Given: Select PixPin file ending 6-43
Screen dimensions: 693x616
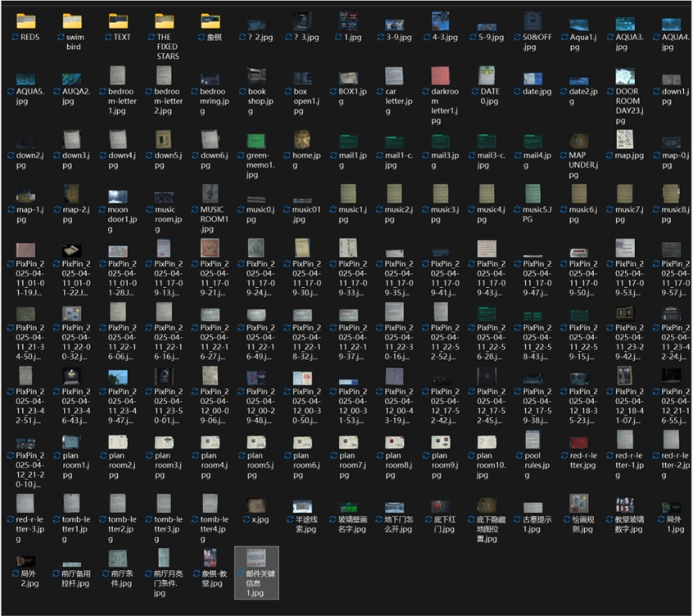Looking at the screenshot, I should 72,396.
